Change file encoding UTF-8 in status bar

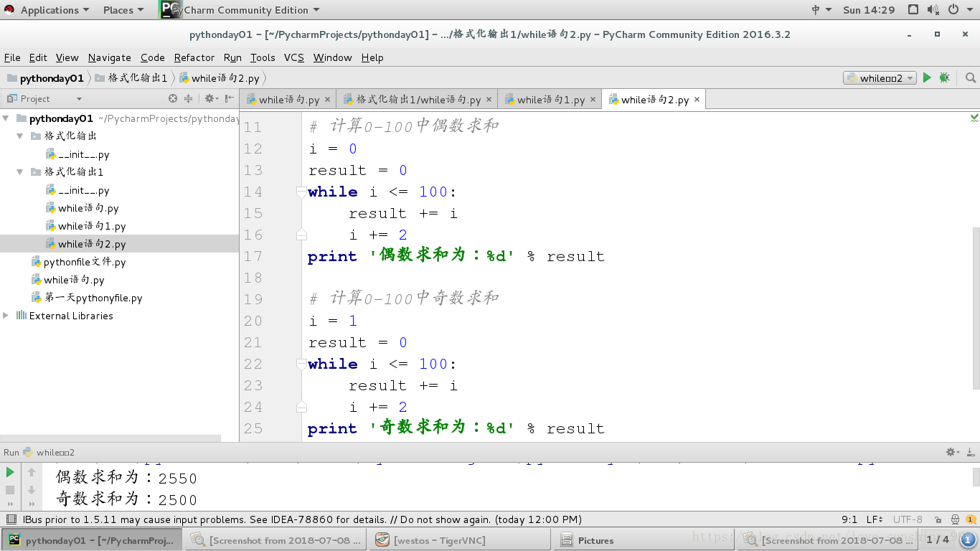[908, 519]
